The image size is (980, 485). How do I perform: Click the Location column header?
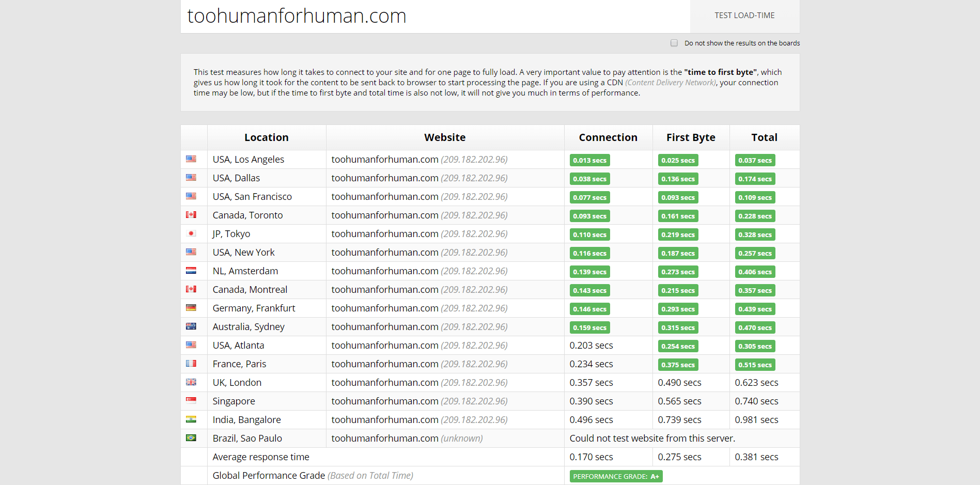point(267,137)
